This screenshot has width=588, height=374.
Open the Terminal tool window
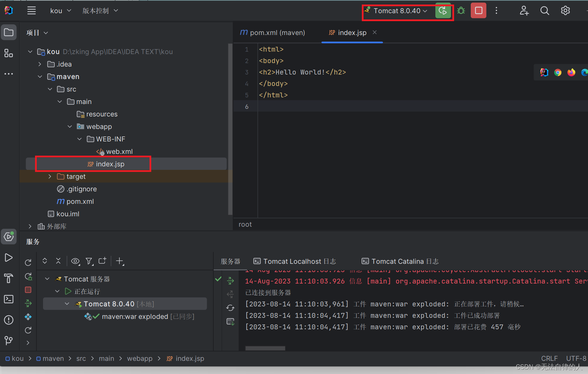click(9, 299)
